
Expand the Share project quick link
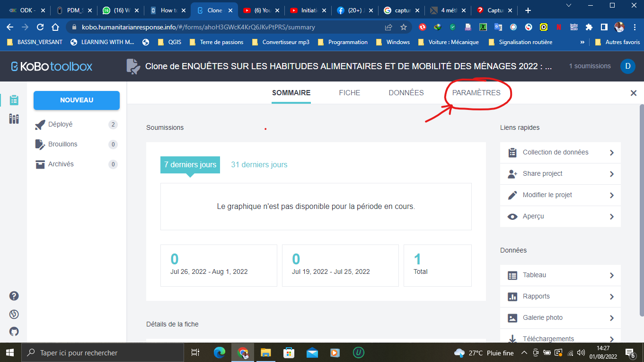click(x=611, y=174)
